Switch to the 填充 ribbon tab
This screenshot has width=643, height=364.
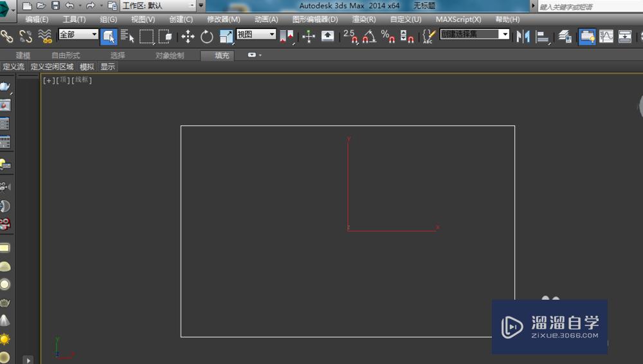218,55
